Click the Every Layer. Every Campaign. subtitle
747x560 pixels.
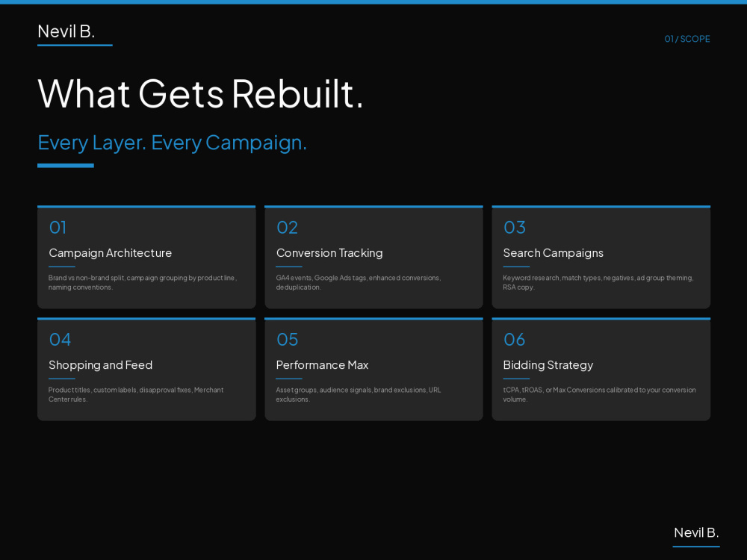pyautogui.click(x=172, y=143)
